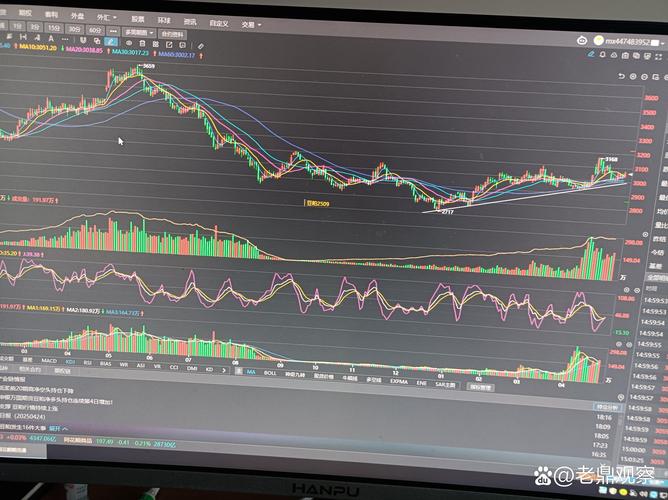The width and height of the screenshot is (668, 500).
Task: Click the grid layout icon in drawing toolbar
Action: pos(155,44)
